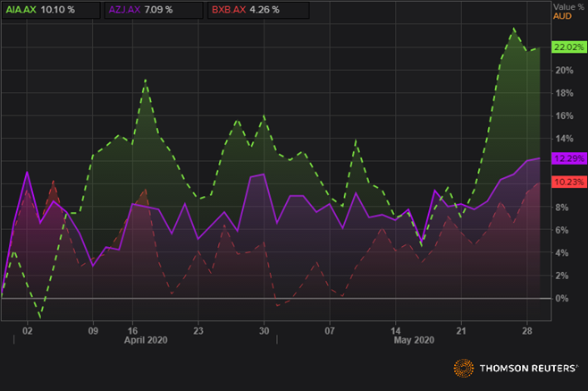Click the 30 date label on x-axis

(x=264, y=331)
